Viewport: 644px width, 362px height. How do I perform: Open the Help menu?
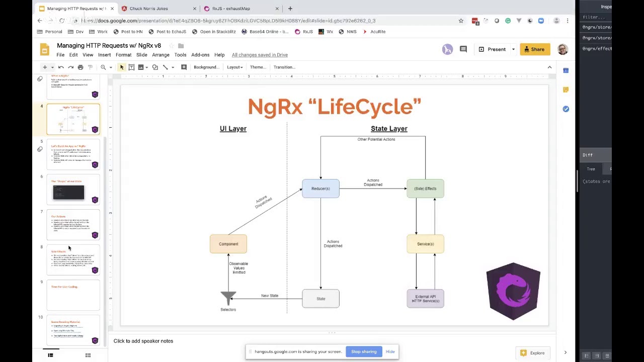pos(219,55)
